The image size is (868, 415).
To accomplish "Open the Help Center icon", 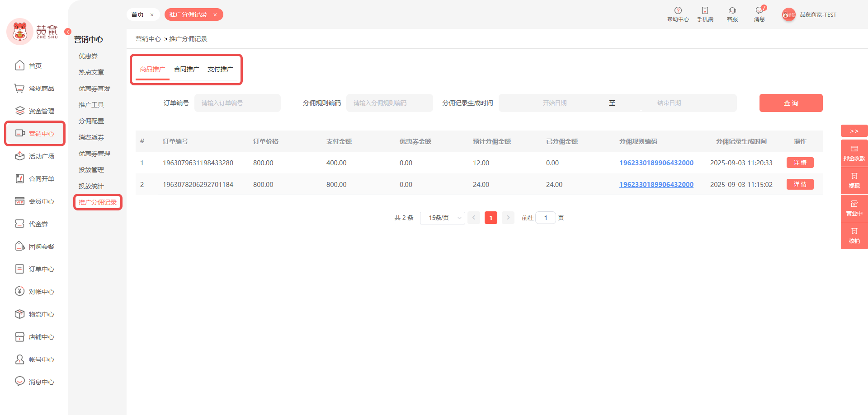I will click(x=678, y=11).
